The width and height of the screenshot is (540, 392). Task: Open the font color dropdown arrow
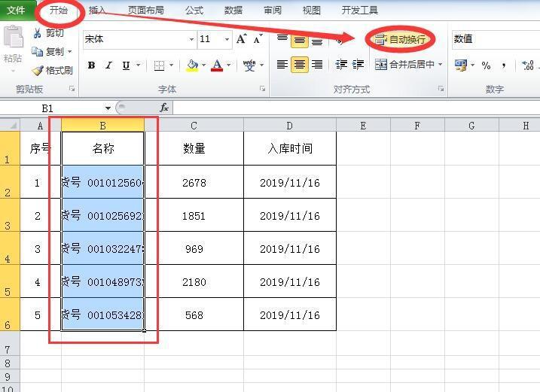point(228,65)
